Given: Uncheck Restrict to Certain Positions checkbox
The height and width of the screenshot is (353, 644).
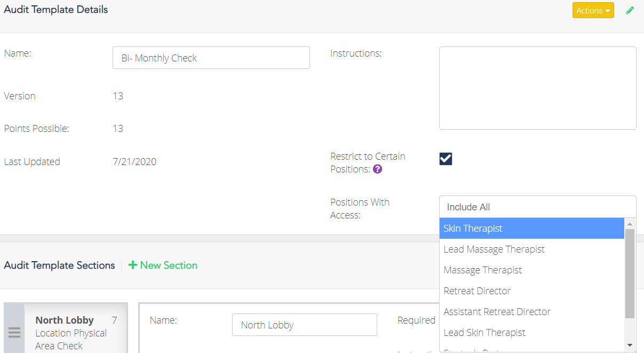Looking at the screenshot, I should pos(446,159).
